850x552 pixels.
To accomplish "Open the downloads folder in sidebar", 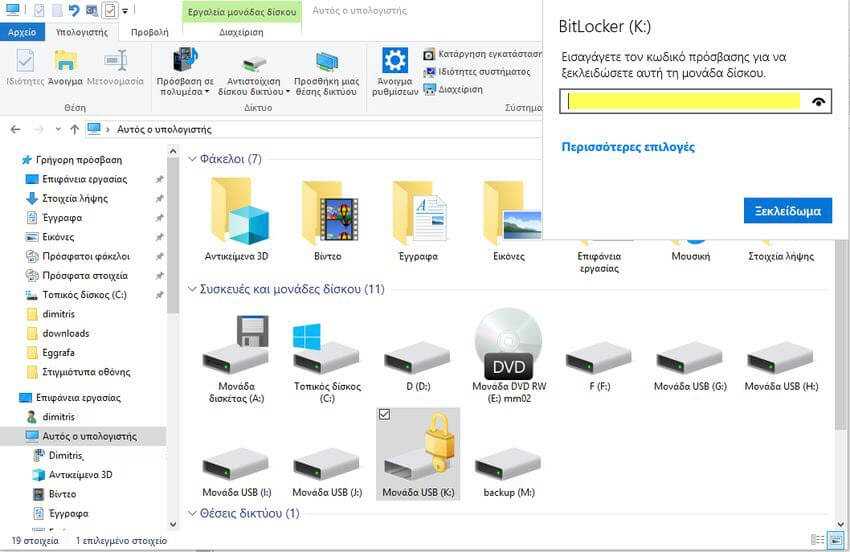I will pos(66,333).
